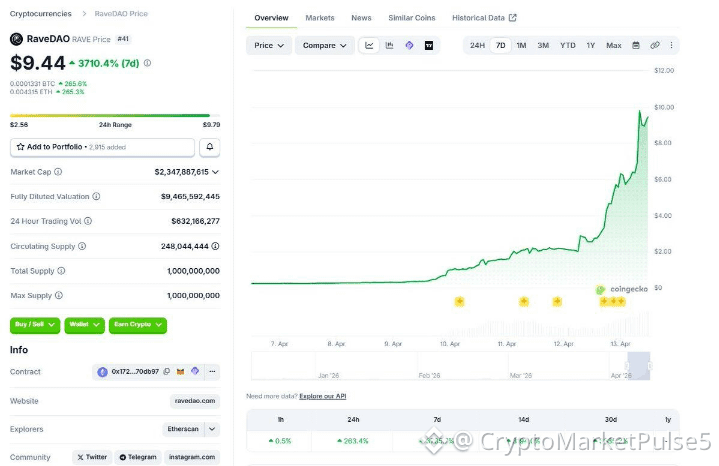Open the Price dropdown
The width and height of the screenshot is (719, 466).
pyautogui.click(x=269, y=45)
